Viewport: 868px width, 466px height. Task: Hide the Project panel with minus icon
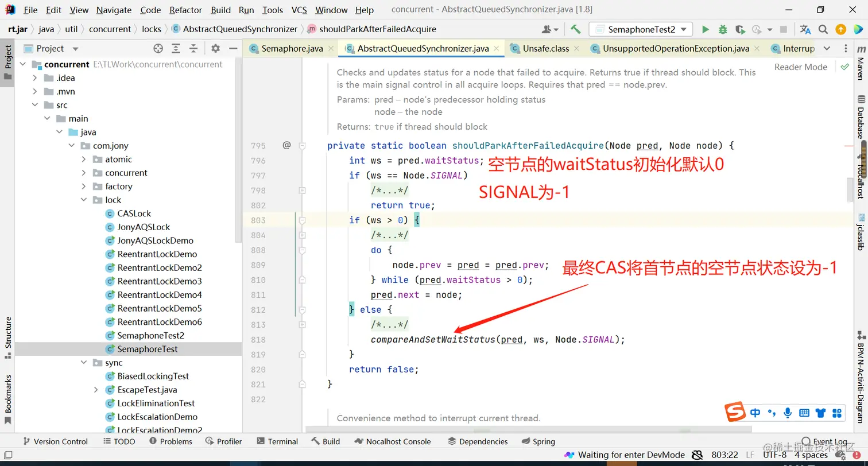(233, 49)
